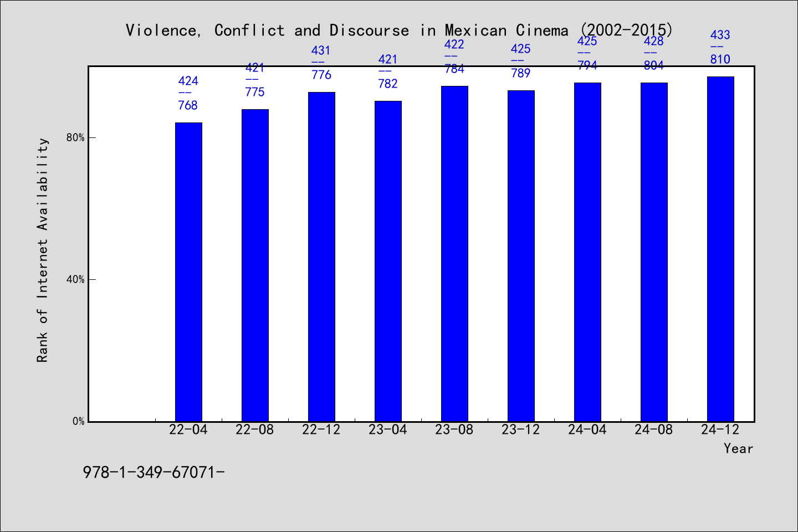Click the x-axis label '22-08'
Image resolution: width=798 pixels, height=532 pixels.
pyautogui.click(x=255, y=429)
